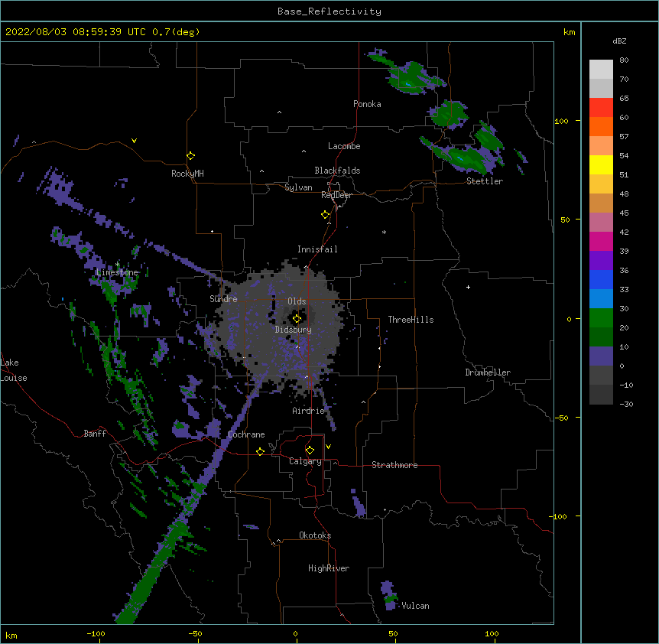659x644 pixels.
Task: Click the RockyMH label
Action: [187, 174]
